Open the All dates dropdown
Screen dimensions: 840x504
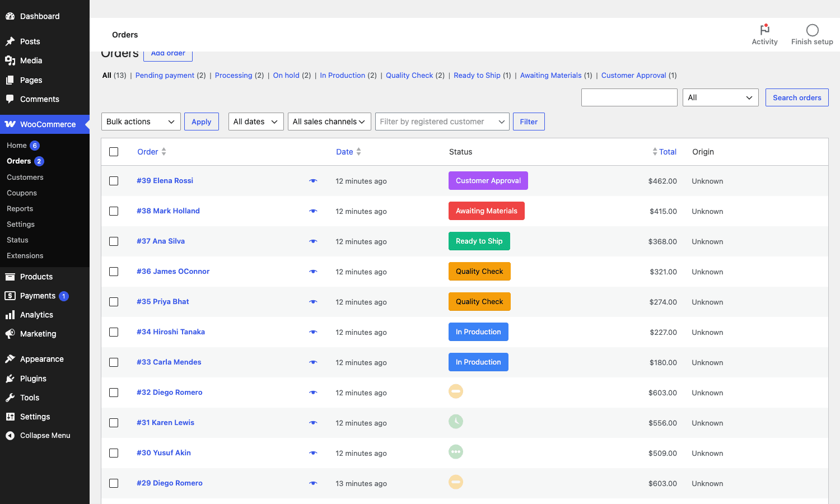coord(256,122)
